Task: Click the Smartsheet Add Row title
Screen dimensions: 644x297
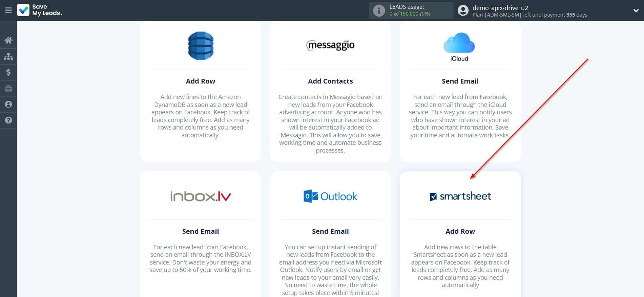Action: (x=460, y=231)
